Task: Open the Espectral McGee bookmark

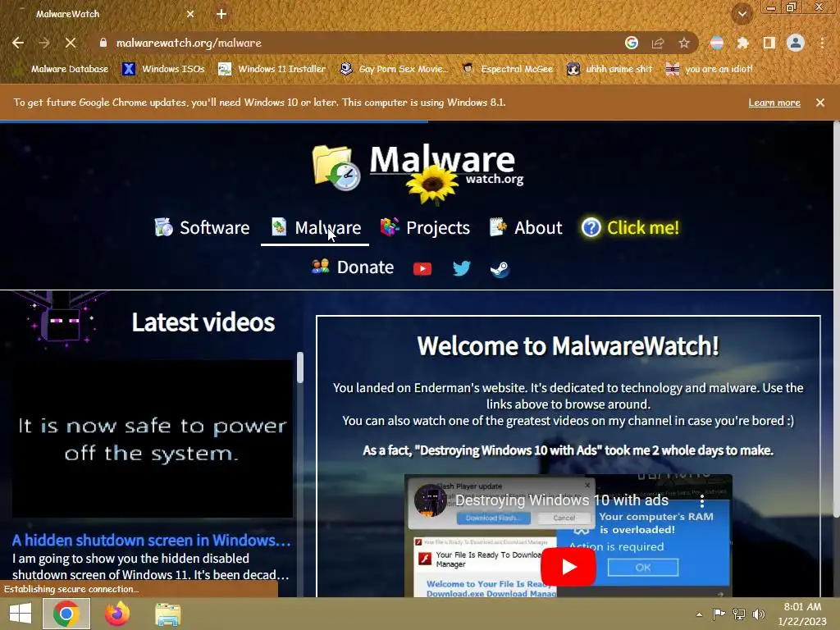Action: 507,69
